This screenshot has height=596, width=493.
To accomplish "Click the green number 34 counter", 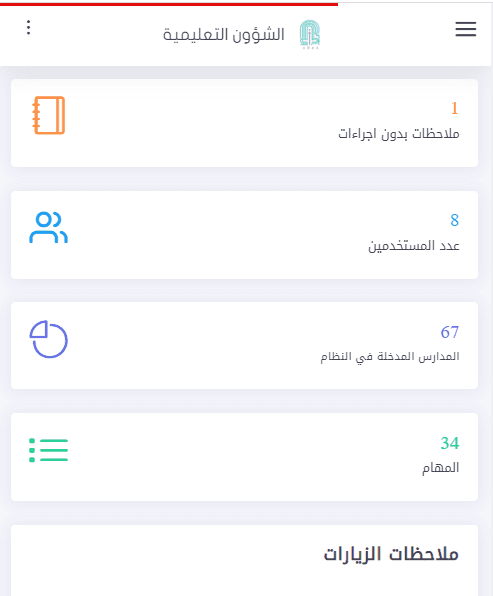I will click(x=450, y=443).
